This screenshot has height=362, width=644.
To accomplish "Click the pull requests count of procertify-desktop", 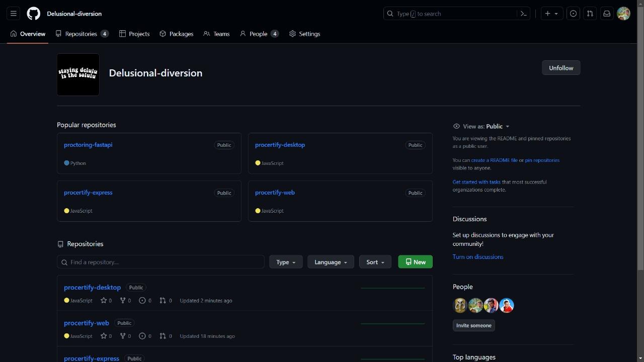I will pos(166,301).
